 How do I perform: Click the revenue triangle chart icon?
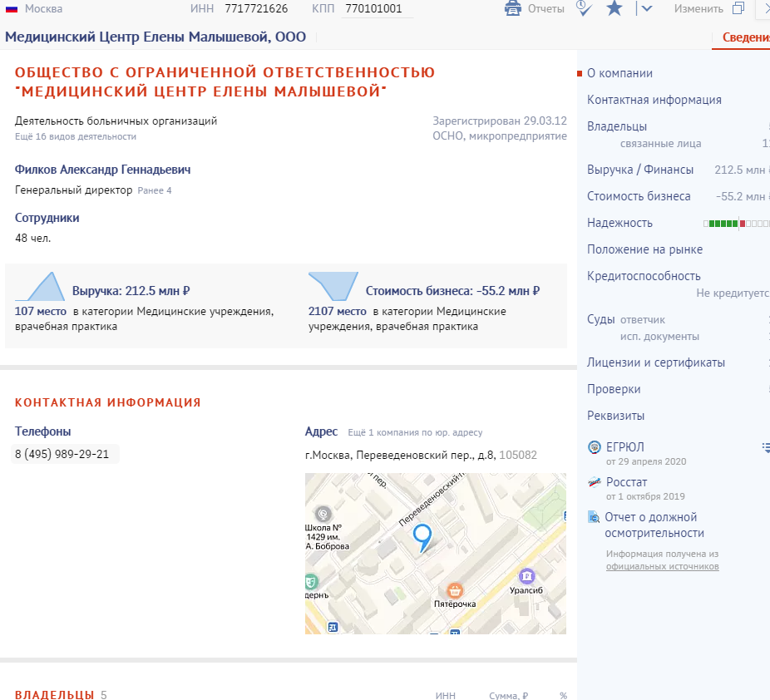pos(40,286)
